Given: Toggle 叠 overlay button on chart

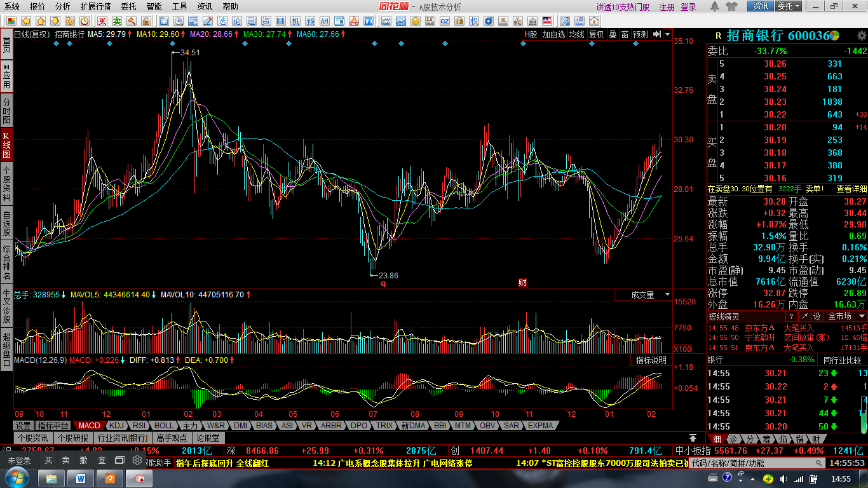Looking at the screenshot, I should pos(613,35).
